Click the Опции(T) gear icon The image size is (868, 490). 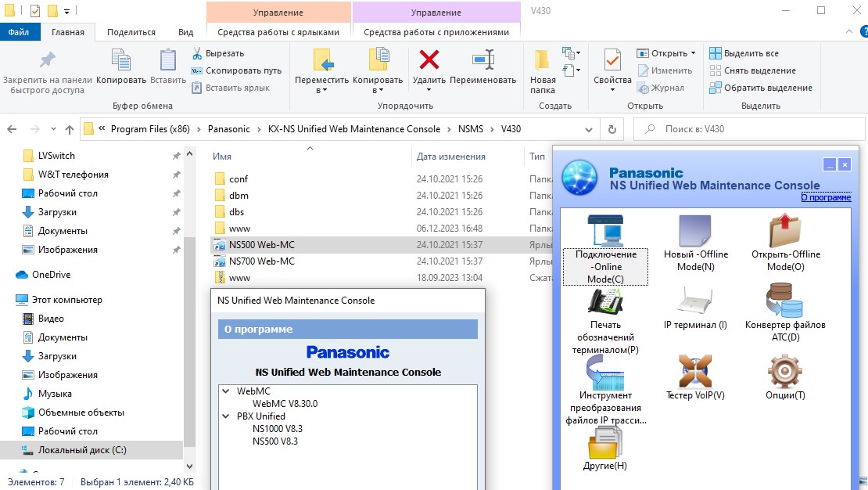pyautogui.click(x=785, y=371)
